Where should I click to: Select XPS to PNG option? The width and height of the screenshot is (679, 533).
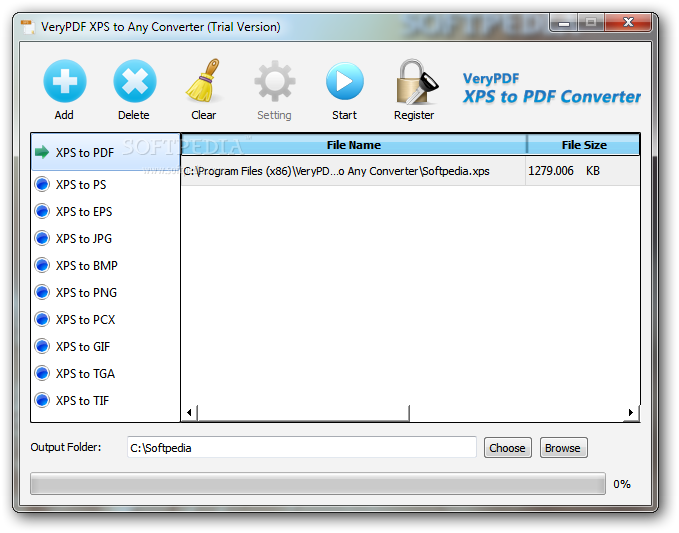point(105,293)
